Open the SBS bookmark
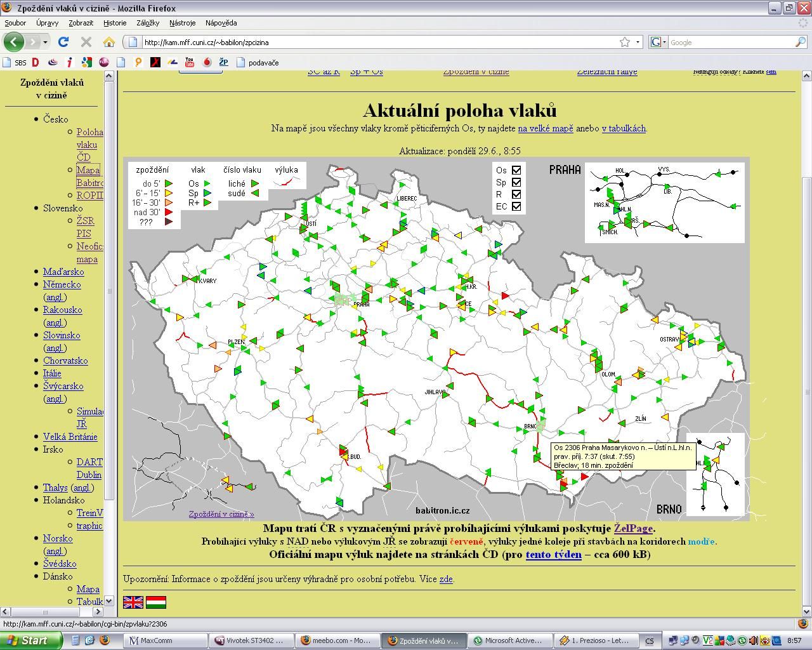The width and height of the screenshot is (812, 650). 15,62
